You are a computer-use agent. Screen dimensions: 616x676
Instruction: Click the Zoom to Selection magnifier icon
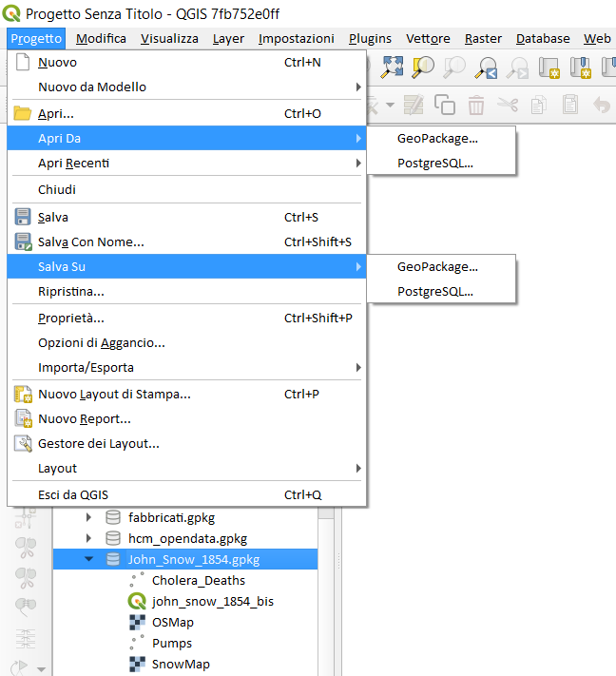coord(423,68)
